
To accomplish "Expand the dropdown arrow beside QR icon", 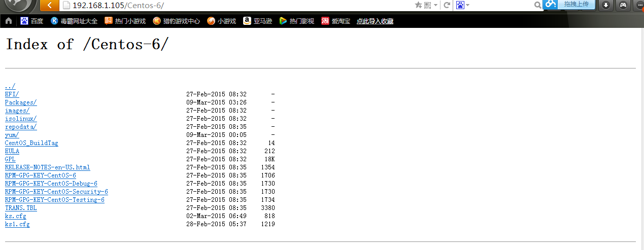I will point(435,5).
